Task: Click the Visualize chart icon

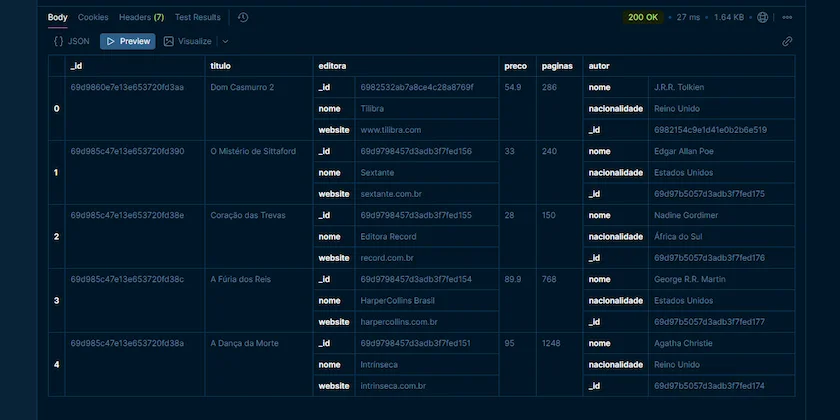Action: click(169, 41)
